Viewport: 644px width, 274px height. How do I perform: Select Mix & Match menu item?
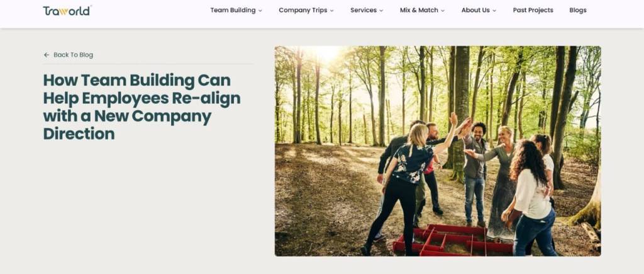[419, 10]
